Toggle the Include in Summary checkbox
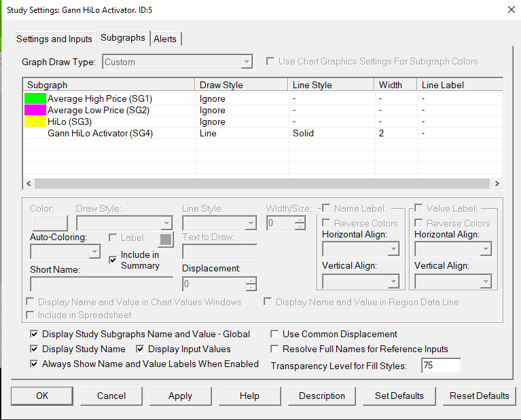The image size is (521, 420). (x=113, y=260)
